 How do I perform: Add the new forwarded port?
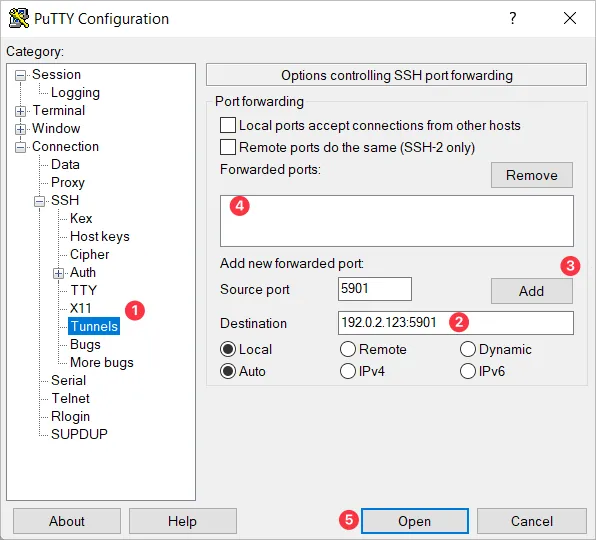531,291
